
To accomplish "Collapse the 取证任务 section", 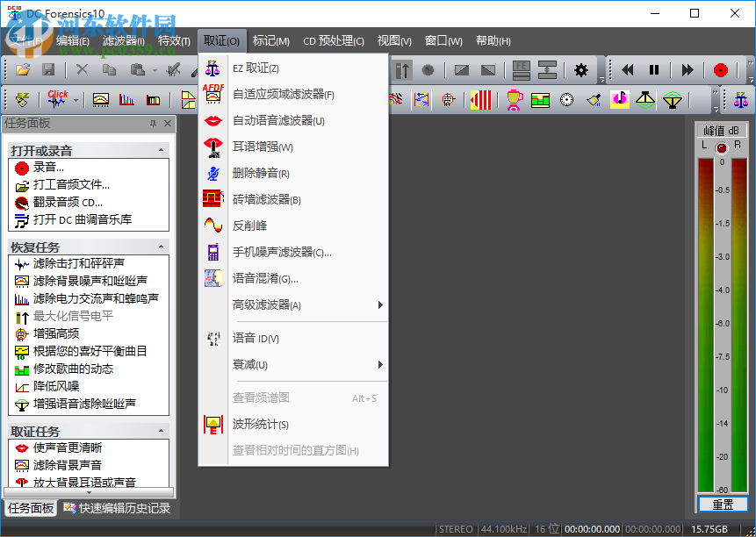I will point(161,431).
